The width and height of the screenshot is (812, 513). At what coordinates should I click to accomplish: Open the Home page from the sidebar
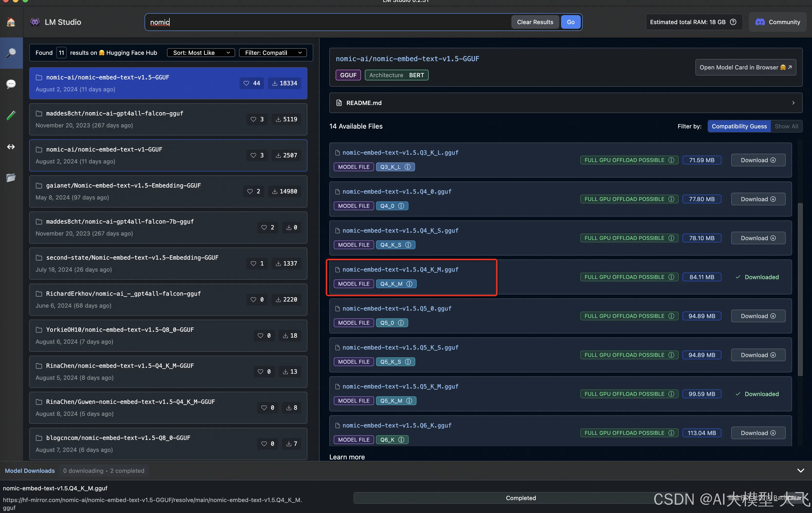point(11,22)
